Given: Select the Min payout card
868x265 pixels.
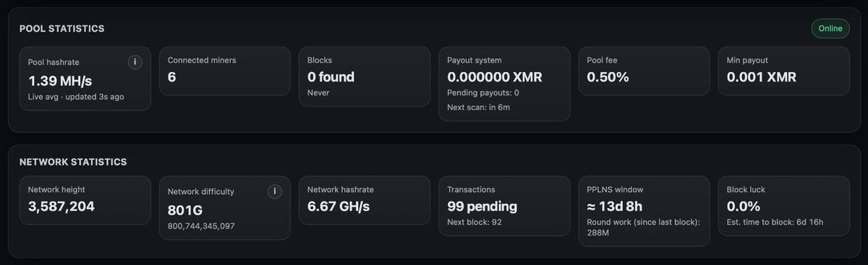Looking at the screenshot, I should 783,71.
